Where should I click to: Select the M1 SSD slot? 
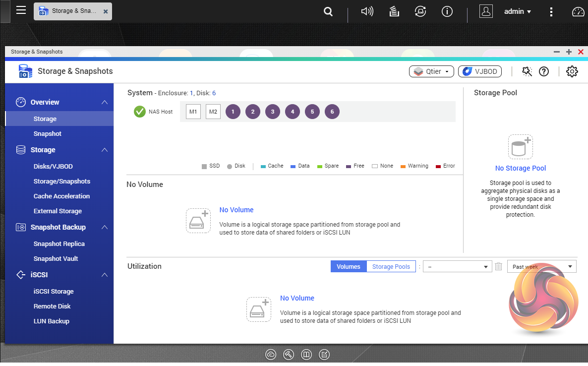(x=193, y=112)
